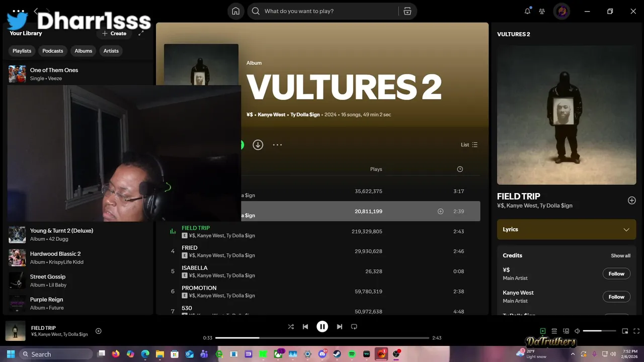This screenshot has height=362, width=644.
Task: Open the Friend Activity icon
Action: tap(542, 11)
